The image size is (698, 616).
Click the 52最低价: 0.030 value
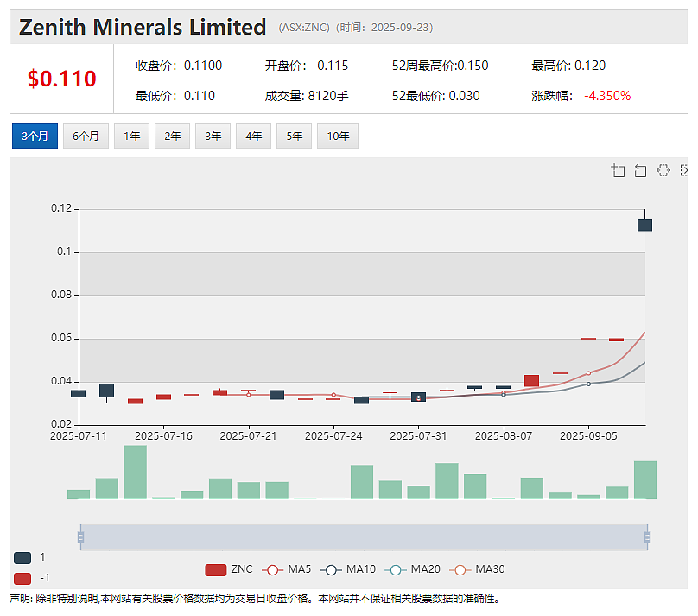coord(435,96)
